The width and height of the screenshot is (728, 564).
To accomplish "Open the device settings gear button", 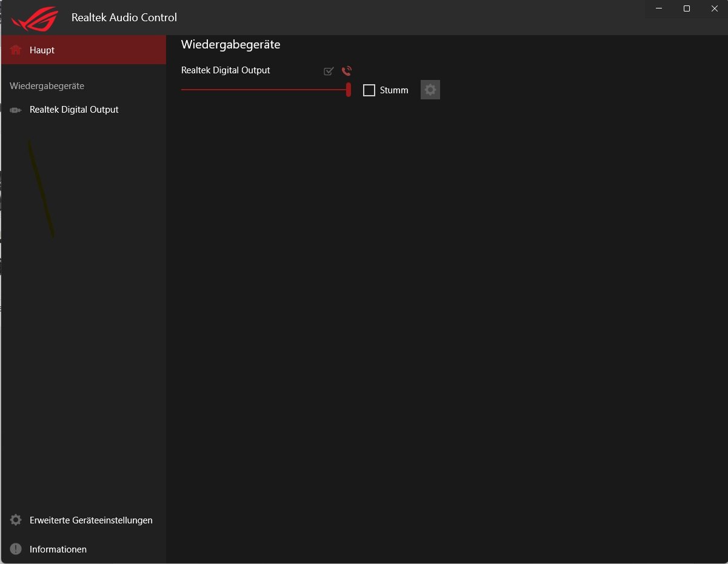I will click(x=430, y=90).
